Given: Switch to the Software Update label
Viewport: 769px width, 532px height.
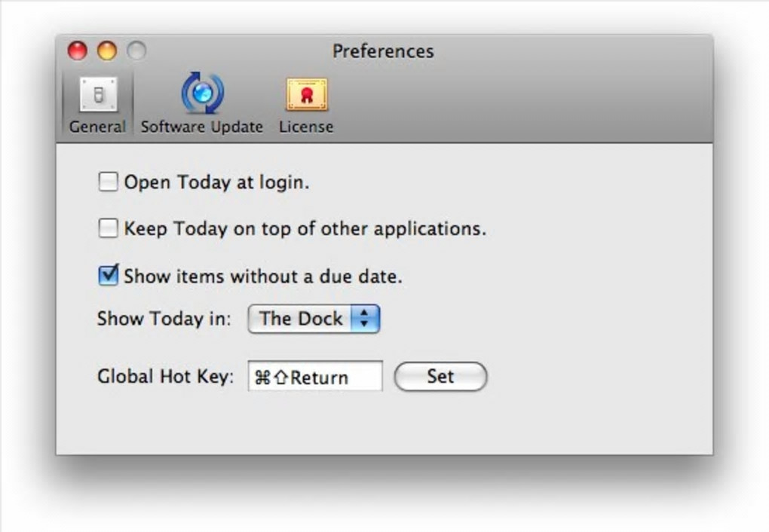Looking at the screenshot, I should tap(201, 127).
